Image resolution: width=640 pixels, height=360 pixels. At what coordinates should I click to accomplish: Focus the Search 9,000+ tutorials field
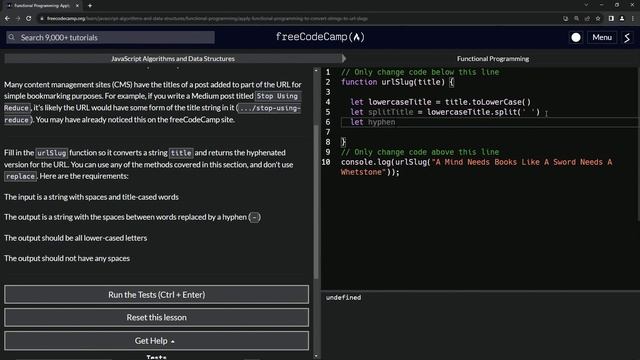[x=110, y=37]
